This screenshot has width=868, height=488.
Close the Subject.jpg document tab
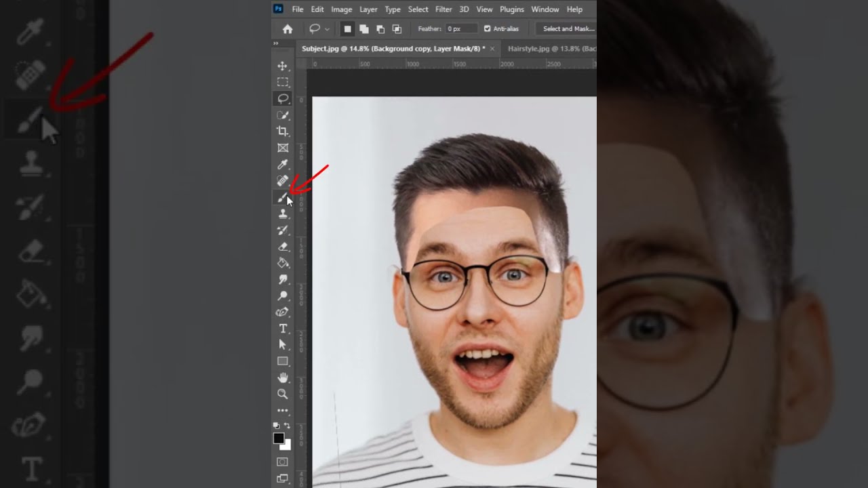(x=492, y=49)
